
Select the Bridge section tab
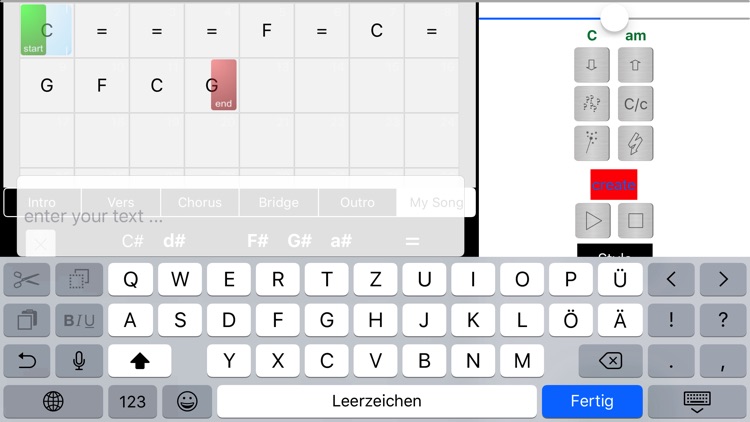click(x=278, y=202)
